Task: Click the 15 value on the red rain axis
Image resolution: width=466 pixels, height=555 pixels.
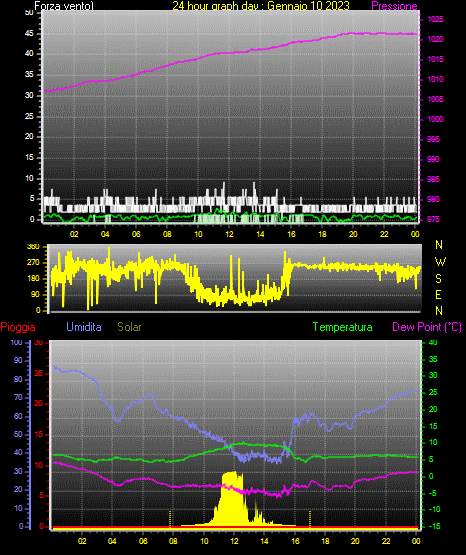Action: [x=39, y=435]
